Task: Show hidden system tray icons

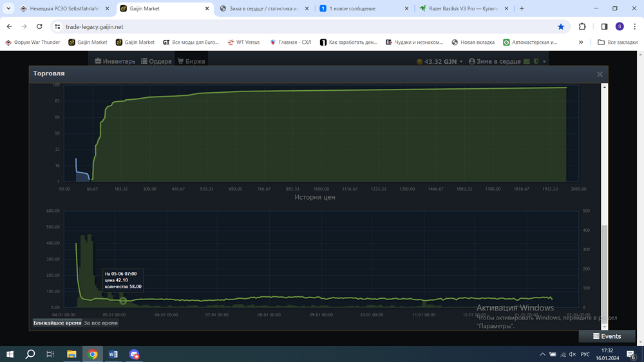Action: (542, 354)
